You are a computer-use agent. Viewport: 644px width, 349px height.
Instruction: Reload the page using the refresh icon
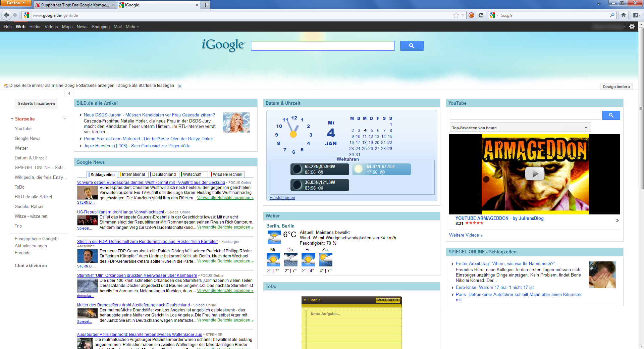[481, 15]
